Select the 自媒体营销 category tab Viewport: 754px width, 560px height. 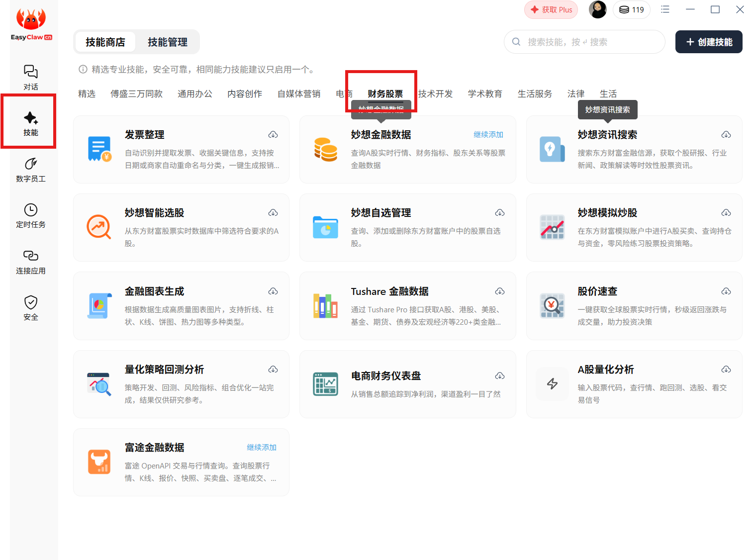[299, 94]
